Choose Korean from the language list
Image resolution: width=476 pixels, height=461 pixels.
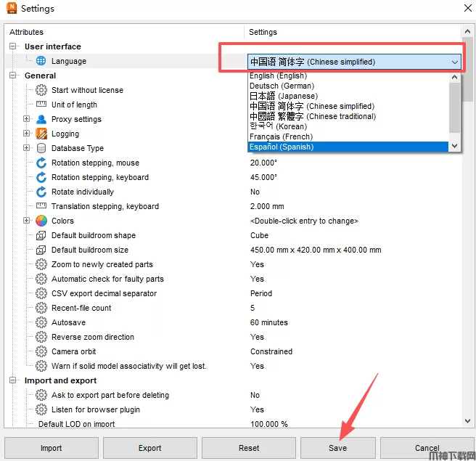(x=348, y=126)
